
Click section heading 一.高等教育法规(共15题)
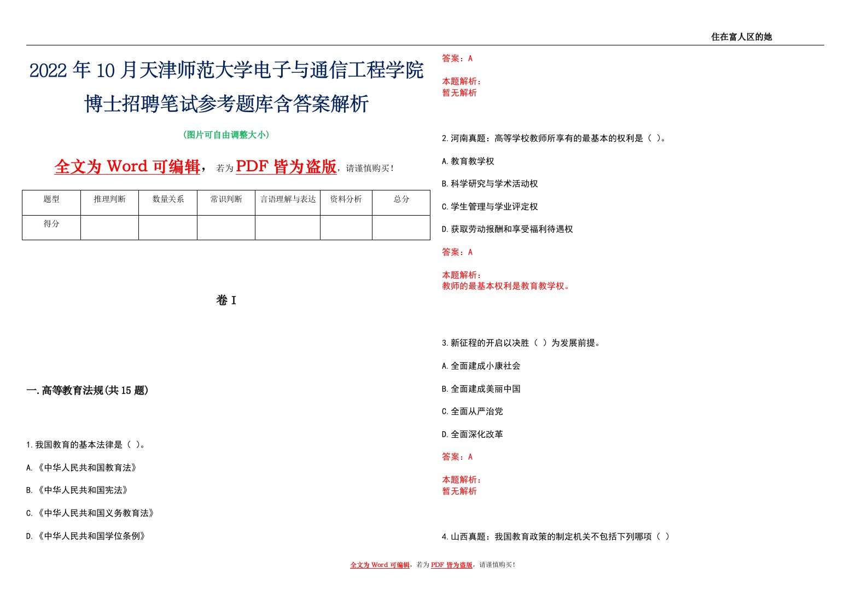tap(88, 390)
